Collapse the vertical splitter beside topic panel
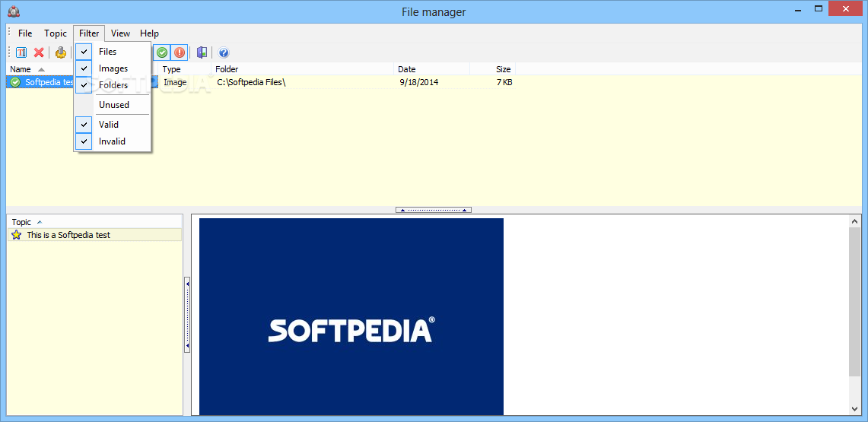Viewport: 868px width, 422px height. tap(187, 315)
